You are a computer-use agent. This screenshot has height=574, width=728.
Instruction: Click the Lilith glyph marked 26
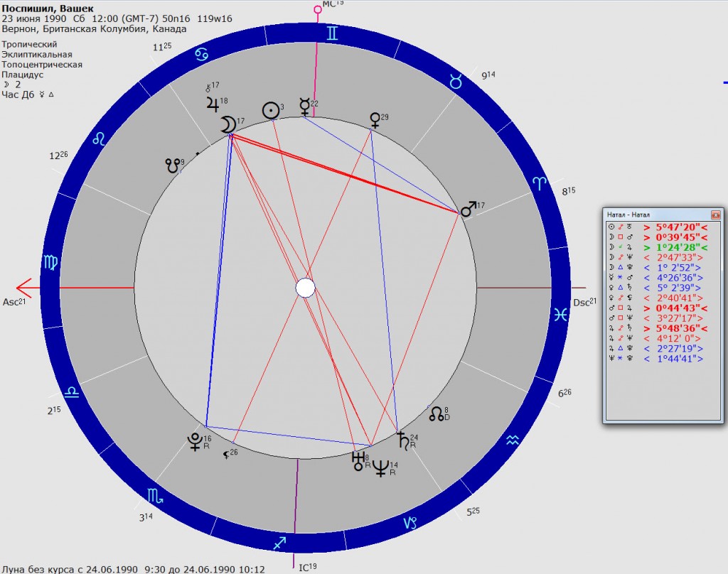[x=226, y=455]
